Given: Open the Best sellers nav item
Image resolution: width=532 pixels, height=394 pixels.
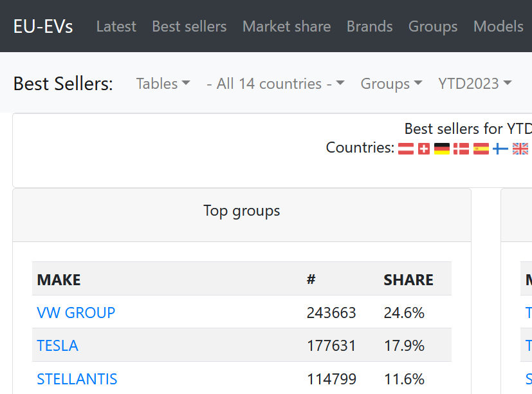Looking at the screenshot, I should [x=189, y=26].
